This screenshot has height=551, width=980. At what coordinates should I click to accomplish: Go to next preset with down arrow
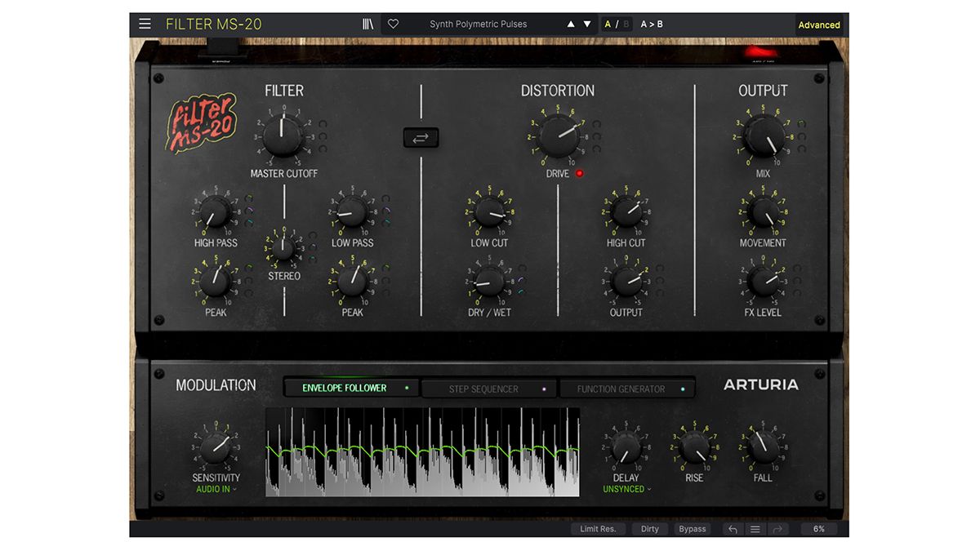(587, 24)
